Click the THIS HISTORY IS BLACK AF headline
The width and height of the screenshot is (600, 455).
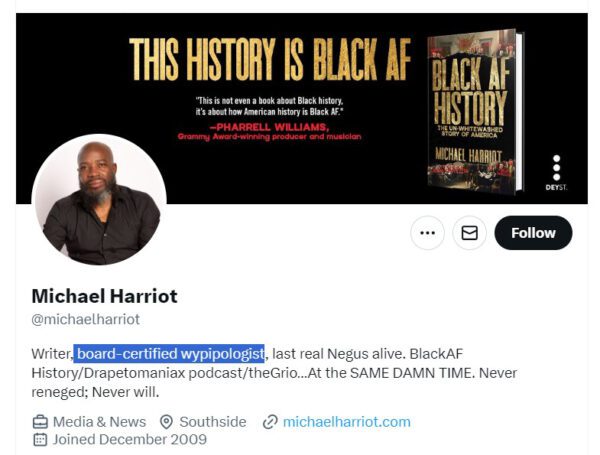coord(270,59)
